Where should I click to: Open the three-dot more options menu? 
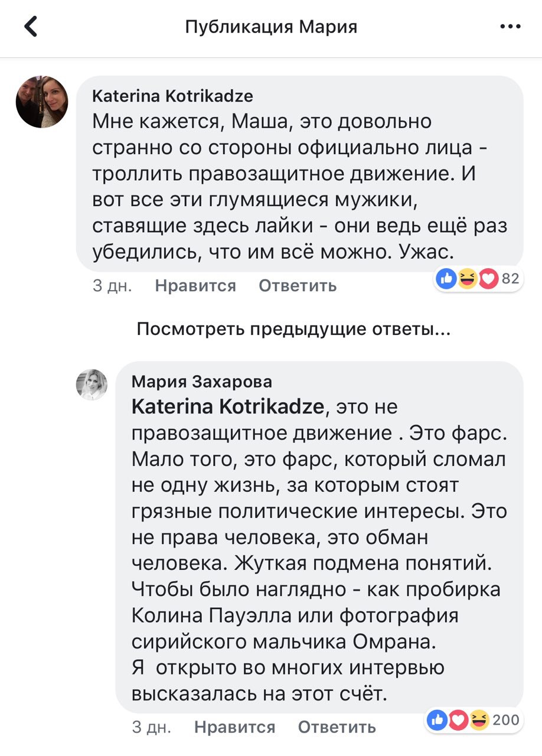click(x=510, y=27)
